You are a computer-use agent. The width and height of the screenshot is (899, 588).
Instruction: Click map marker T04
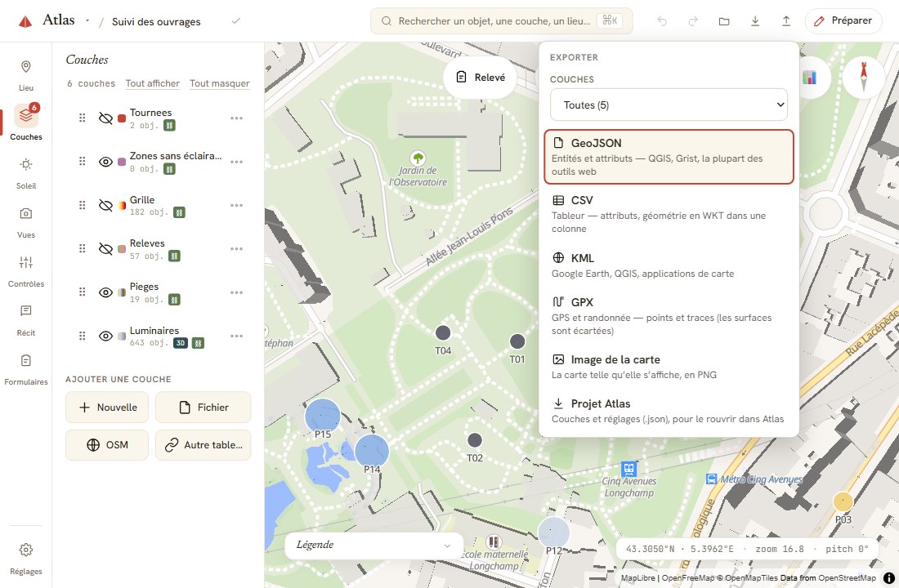pyautogui.click(x=443, y=332)
